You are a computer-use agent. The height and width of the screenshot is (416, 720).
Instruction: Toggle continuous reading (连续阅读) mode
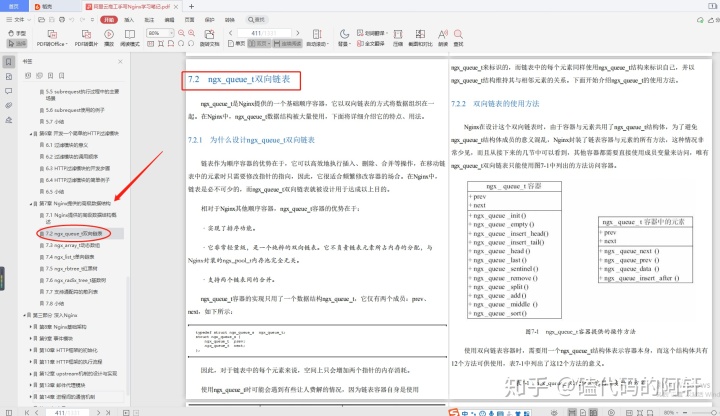tap(287, 44)
